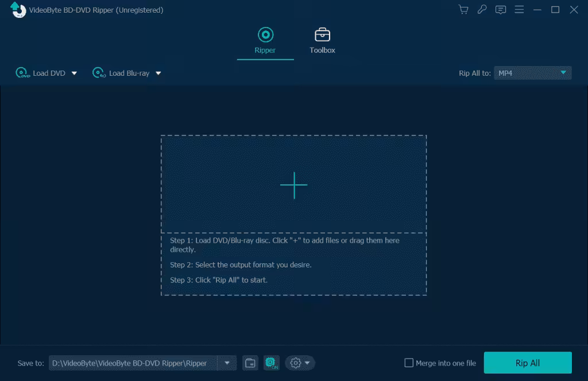Screen dimensions: 588x381
Task: Expand the Load DVD dropdown arrow
Action: pos(74,73)
